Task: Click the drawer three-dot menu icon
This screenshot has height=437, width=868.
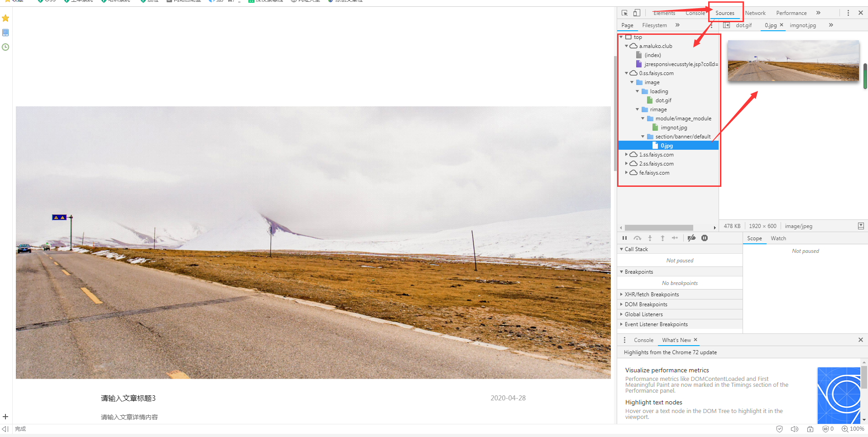Action: 624,340
